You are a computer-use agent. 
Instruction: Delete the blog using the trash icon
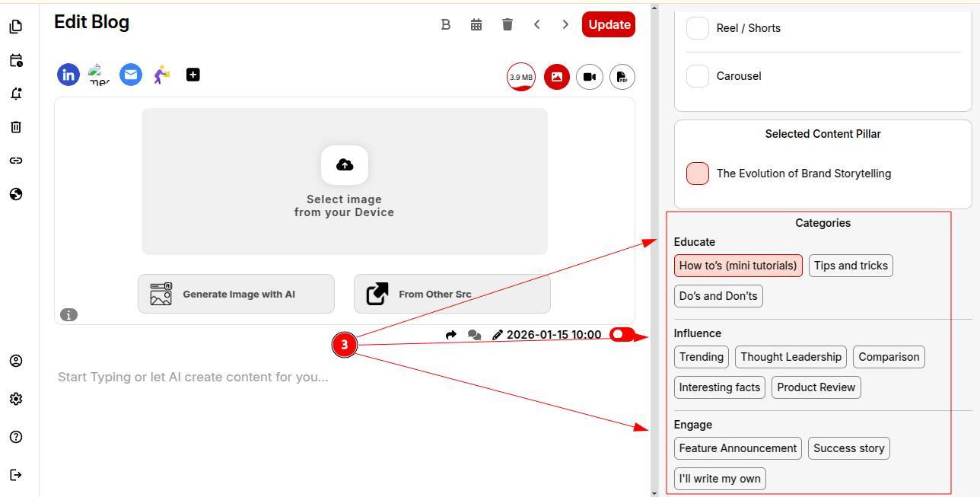[508, 24]
